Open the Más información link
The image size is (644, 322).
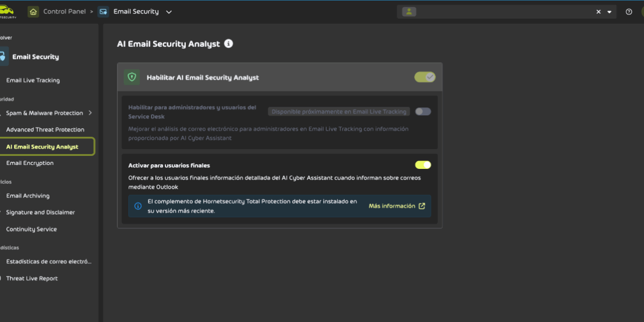tap(397, 206)
